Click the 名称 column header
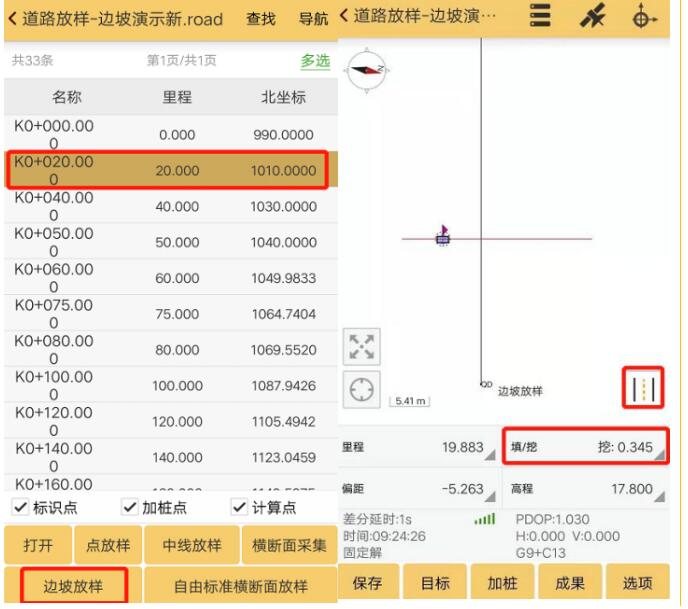 [x=67, y=97]
